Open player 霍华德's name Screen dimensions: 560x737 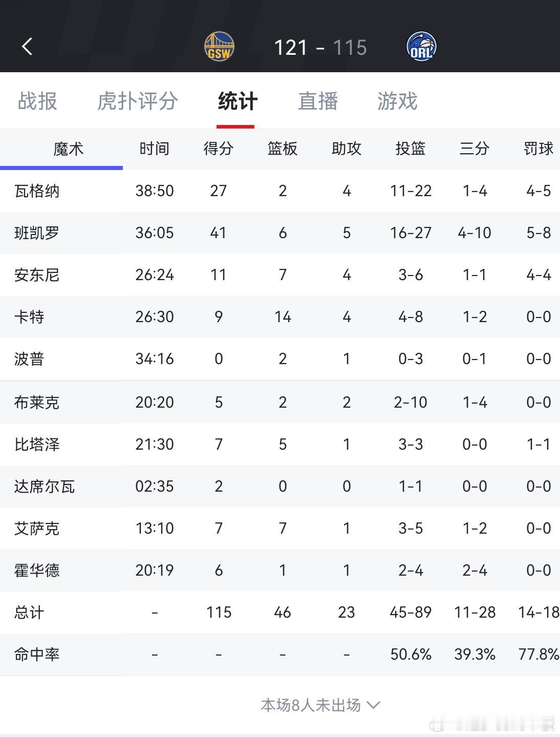37,570
